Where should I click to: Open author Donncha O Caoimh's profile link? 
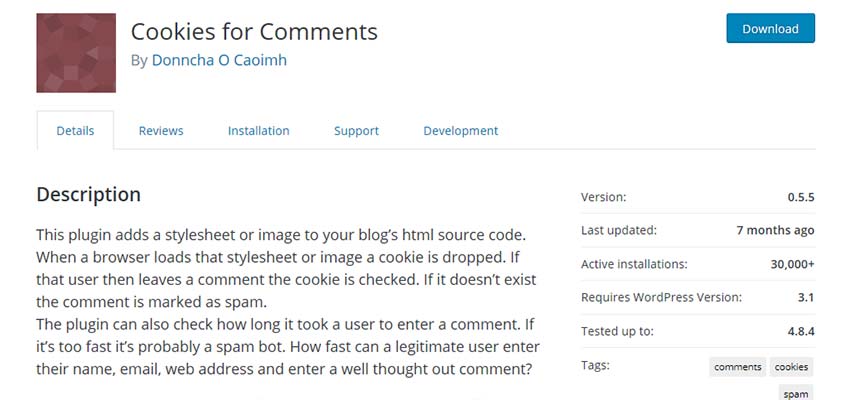pyautogui.click(x=219, y=60)
